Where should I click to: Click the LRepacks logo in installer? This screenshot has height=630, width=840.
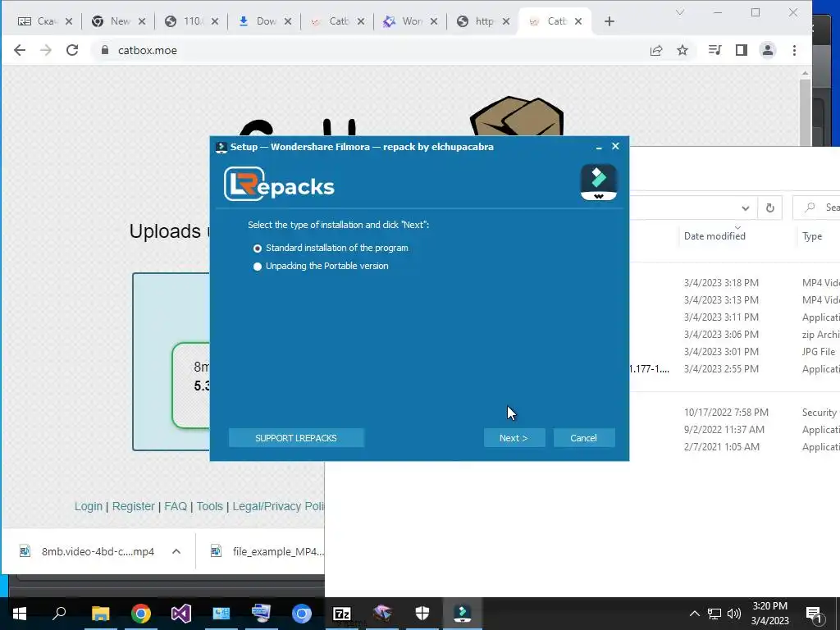(279, 185)
